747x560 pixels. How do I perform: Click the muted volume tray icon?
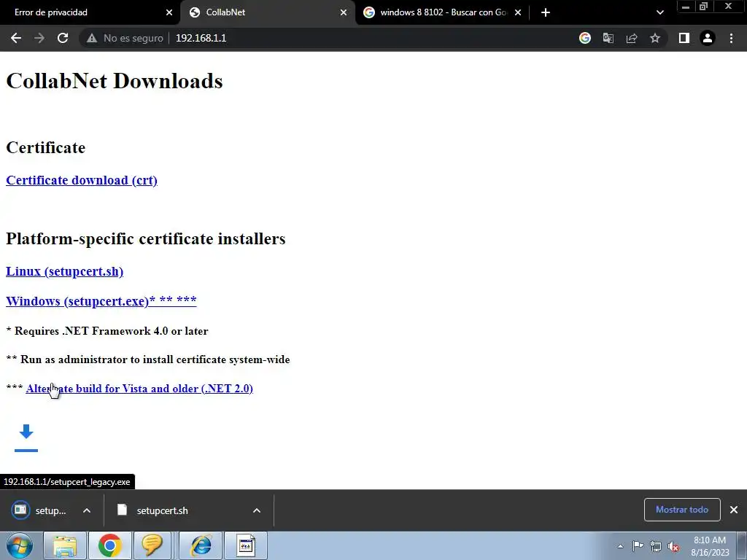click(x=673, y=546)
